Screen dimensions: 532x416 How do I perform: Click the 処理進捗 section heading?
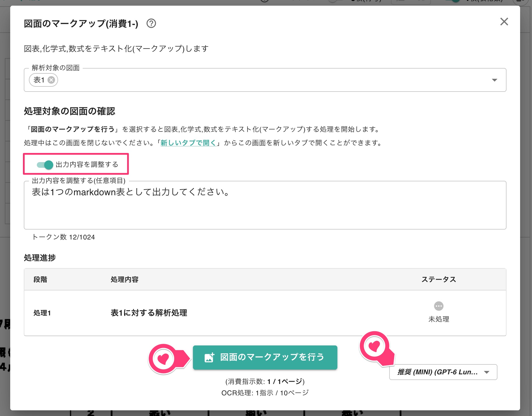click(40, 258)
